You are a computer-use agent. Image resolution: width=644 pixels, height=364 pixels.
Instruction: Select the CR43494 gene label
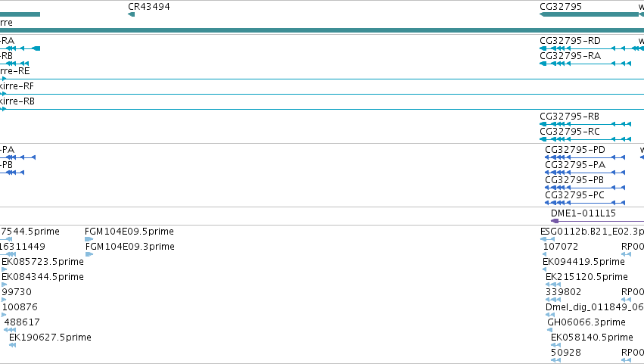[148, 7]
